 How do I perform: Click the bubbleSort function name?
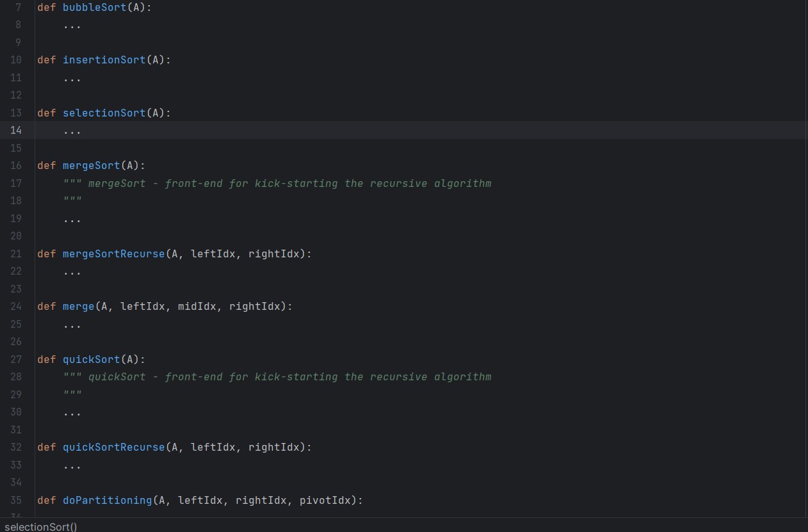click(x=94, y=7)
